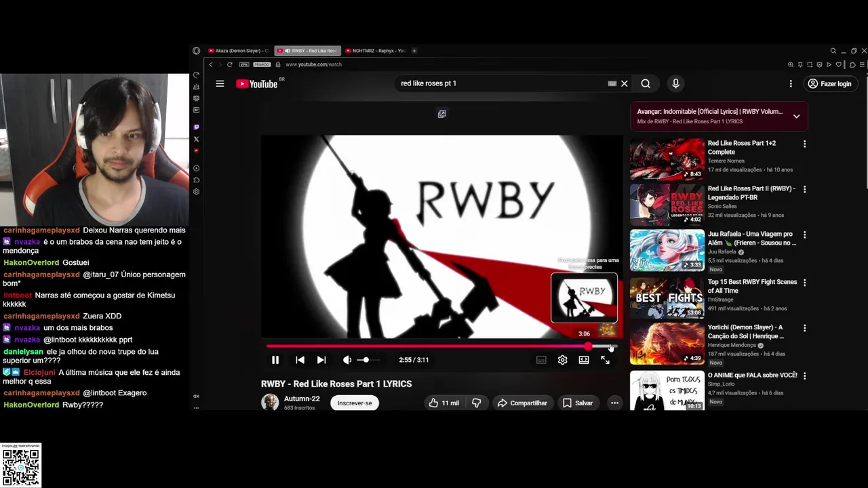
Task: Open the YouTube hamburger guide menu
Action: (x=220, y=83)
